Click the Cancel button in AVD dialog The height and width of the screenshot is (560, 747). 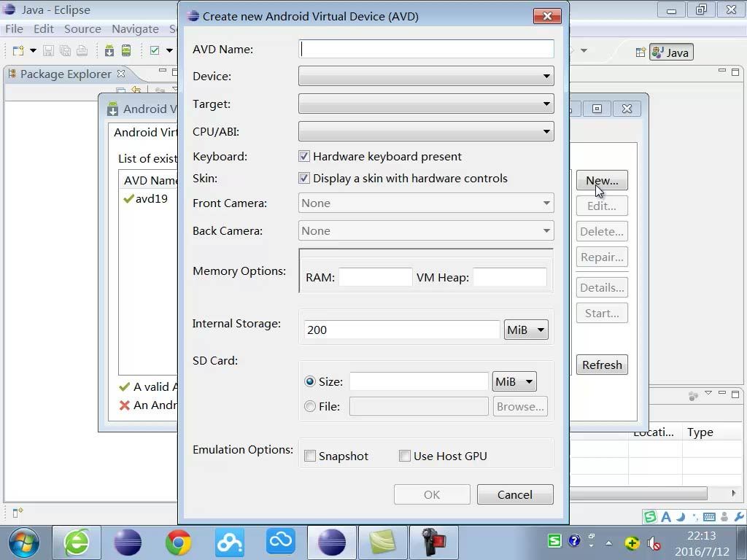(515, 495)
